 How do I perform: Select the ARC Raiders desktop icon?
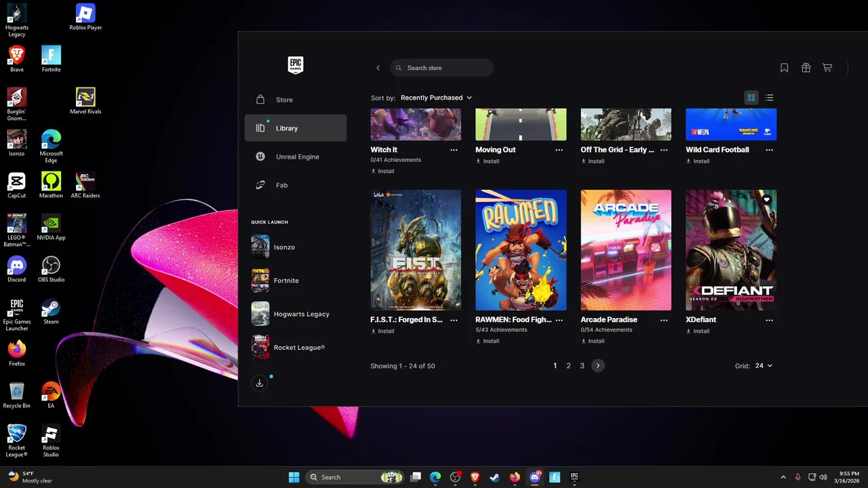click(x=85, y=186)
